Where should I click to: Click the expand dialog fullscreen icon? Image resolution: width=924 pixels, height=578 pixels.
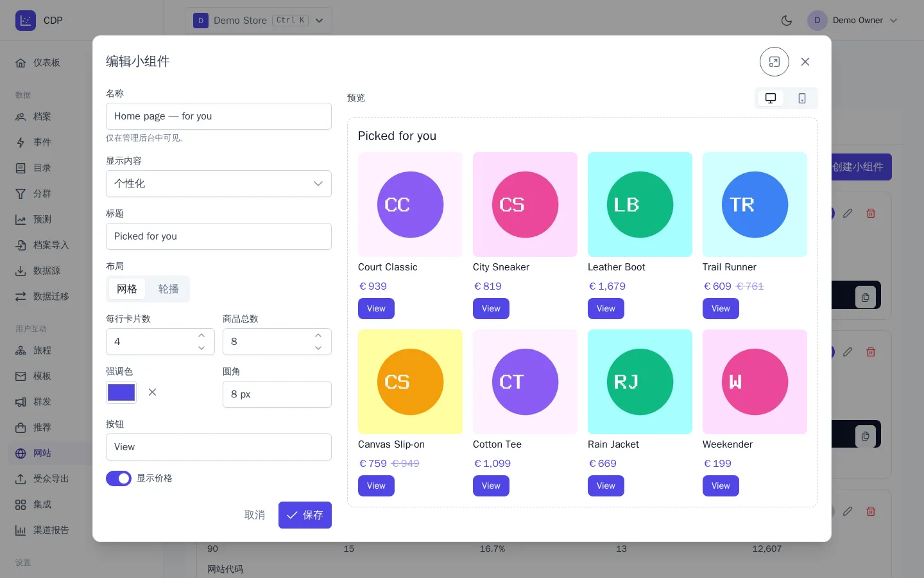774,62
